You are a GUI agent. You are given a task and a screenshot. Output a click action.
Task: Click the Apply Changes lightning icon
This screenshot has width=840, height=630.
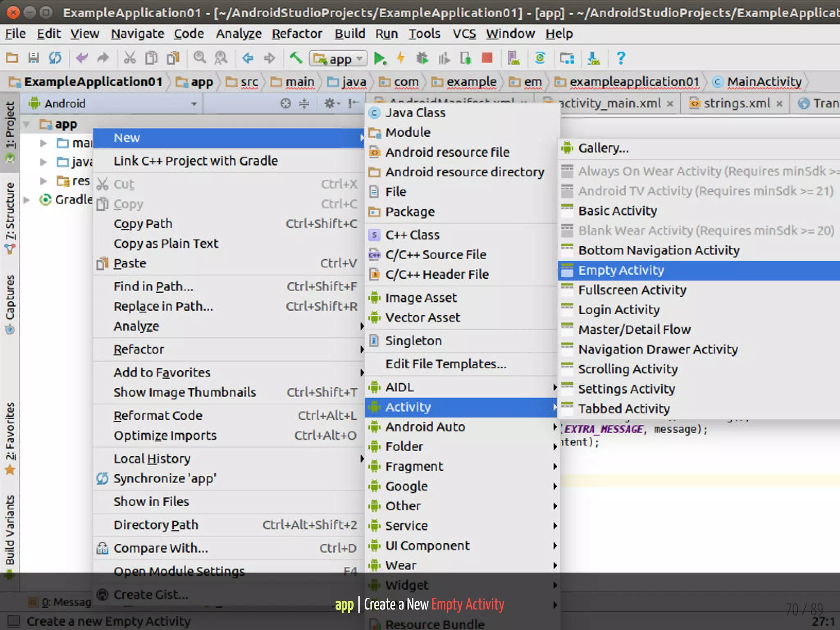pyautogui.click(x=401, y=58)
